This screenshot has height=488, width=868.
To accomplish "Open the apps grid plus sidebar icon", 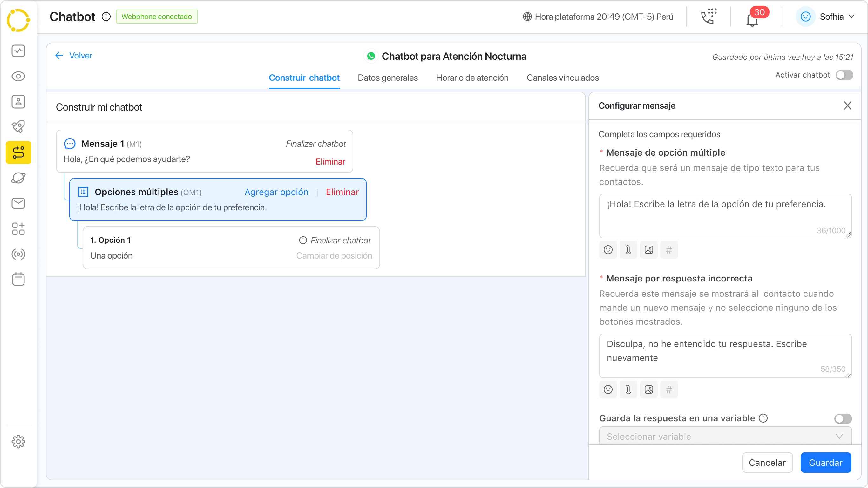I will pyautogui.click(x=18, y=229).
